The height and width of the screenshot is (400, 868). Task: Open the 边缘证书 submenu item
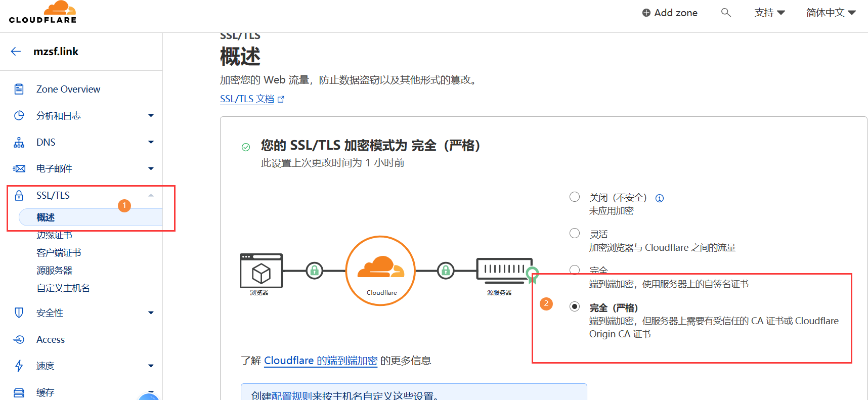coord(55,235)
